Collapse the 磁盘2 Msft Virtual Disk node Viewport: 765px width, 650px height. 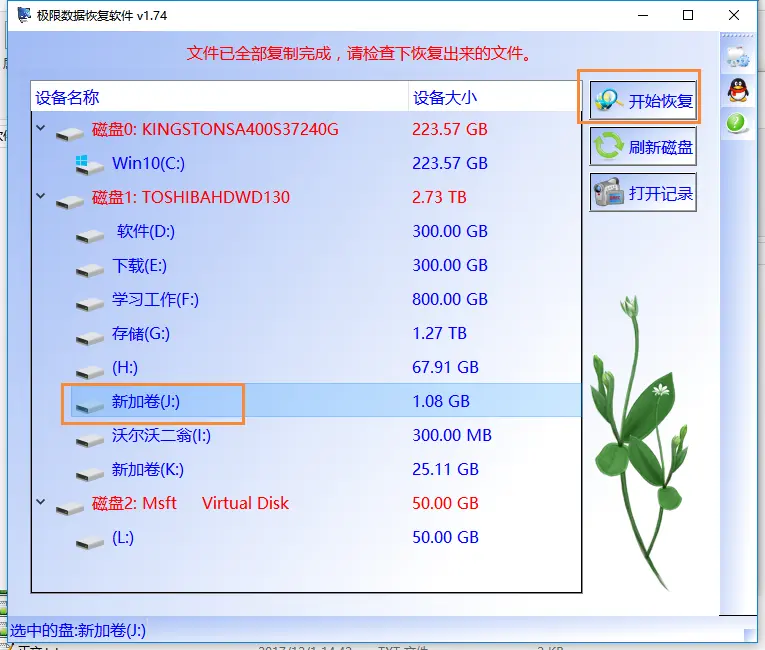coord(41,502)
